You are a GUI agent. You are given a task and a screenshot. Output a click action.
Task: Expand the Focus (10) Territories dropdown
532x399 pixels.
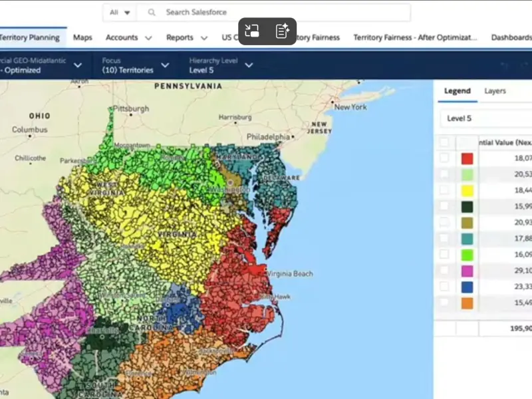click(165, 65)
